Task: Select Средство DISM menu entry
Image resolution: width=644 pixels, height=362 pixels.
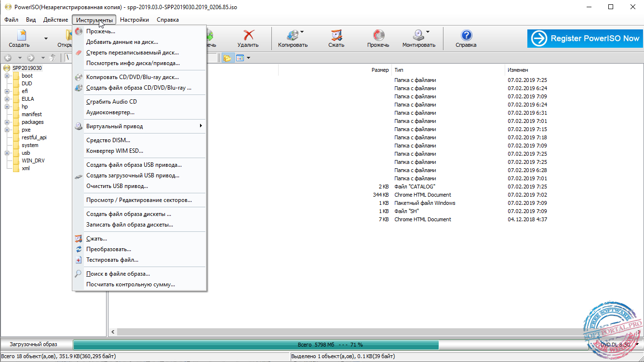Action: (x=139, y=140)
